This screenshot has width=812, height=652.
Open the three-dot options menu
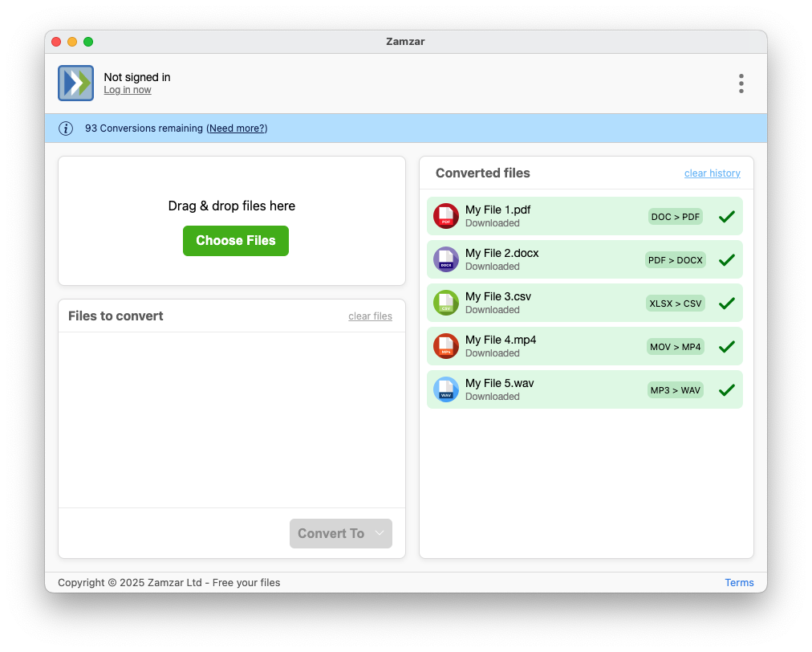(x=741, y=84)
